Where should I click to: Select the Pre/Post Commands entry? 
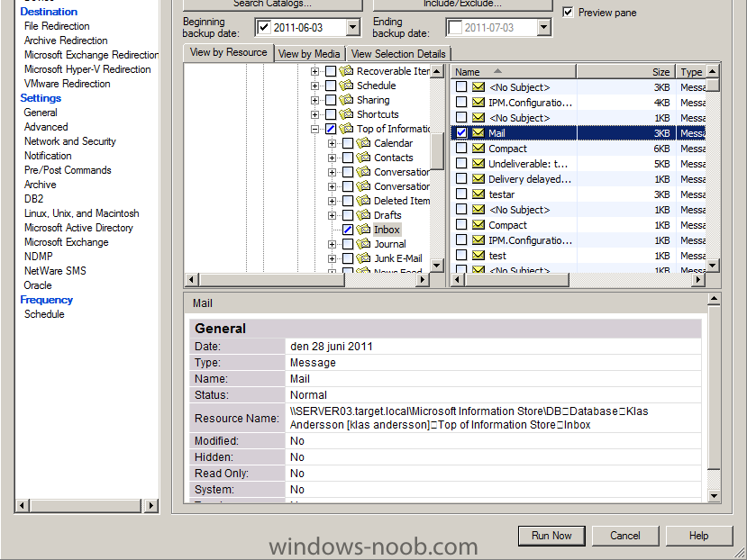68,170
